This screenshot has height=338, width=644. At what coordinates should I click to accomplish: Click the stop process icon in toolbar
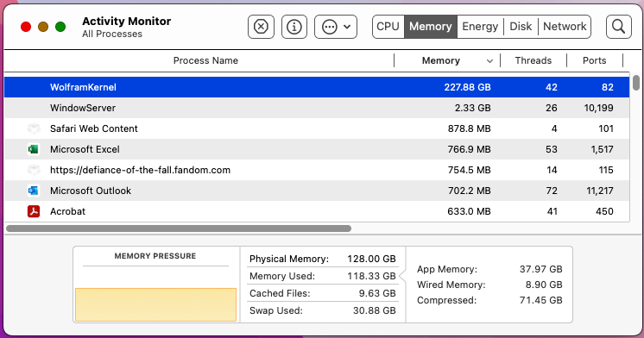261,27
